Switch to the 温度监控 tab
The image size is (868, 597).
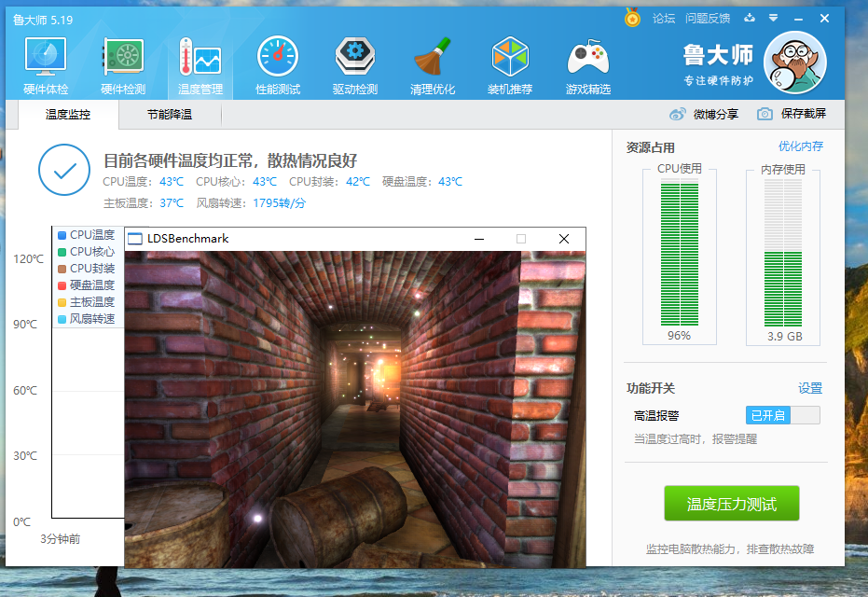point(68,115)
